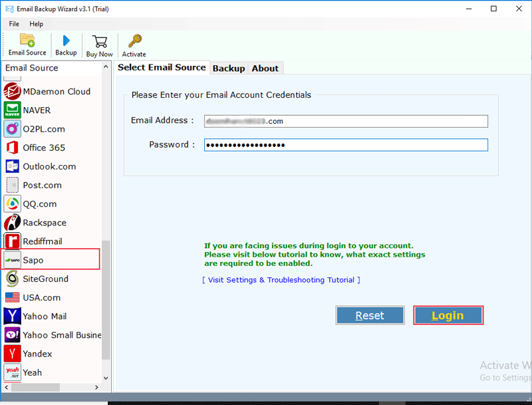Select the SiteGround text entry
The width and height of the screenshot is (532, 405).
point(45,279)
